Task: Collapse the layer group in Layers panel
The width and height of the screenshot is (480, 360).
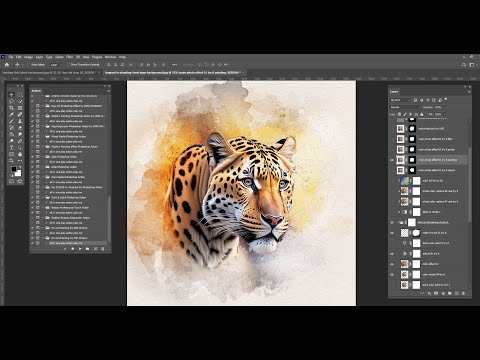Action: coord(398,223)
